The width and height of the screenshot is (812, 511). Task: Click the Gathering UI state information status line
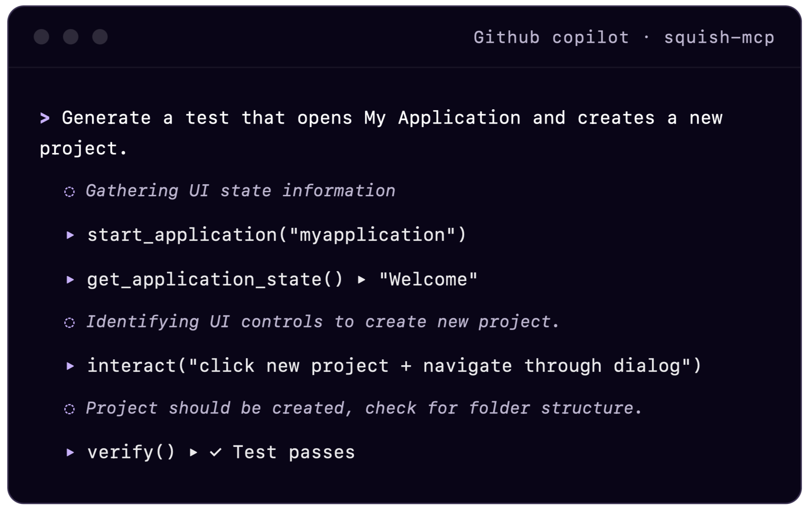(240, 191)
